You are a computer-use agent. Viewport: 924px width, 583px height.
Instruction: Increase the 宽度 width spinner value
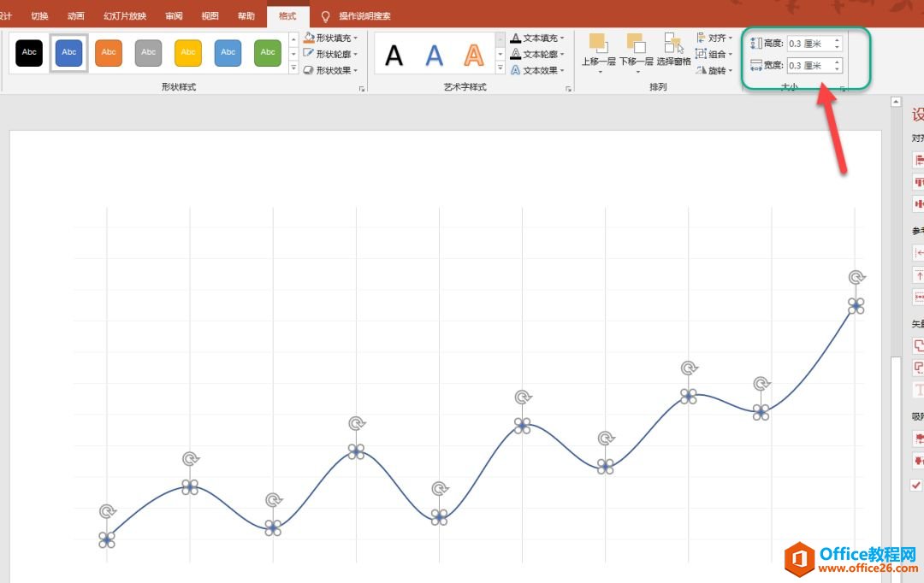tap(837, 62)
